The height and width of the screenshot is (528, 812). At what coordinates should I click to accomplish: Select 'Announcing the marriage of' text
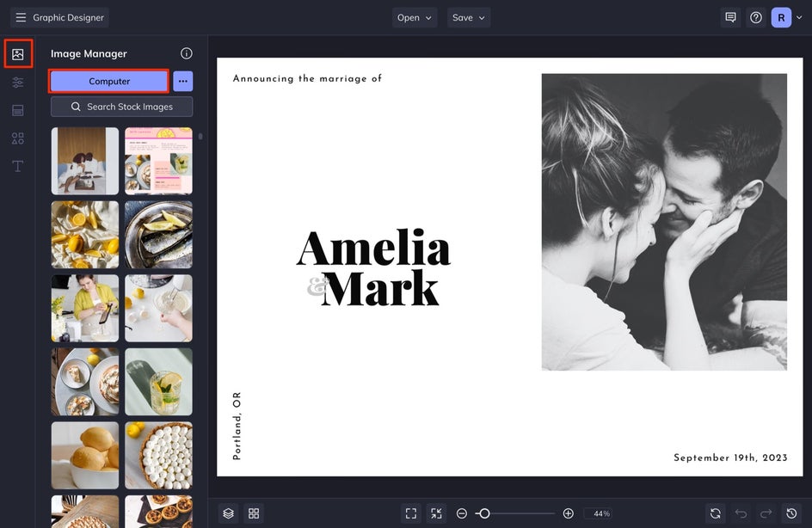(x=307, y=78)
